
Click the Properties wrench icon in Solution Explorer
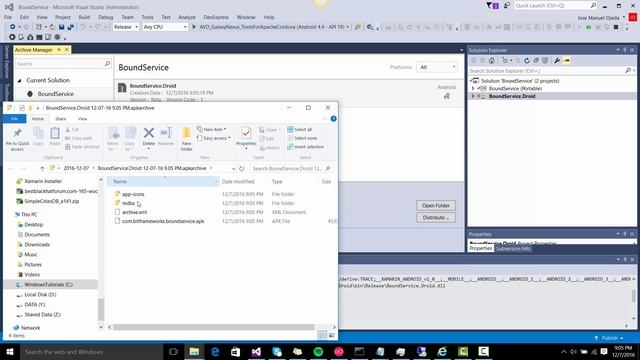(557, 60)
